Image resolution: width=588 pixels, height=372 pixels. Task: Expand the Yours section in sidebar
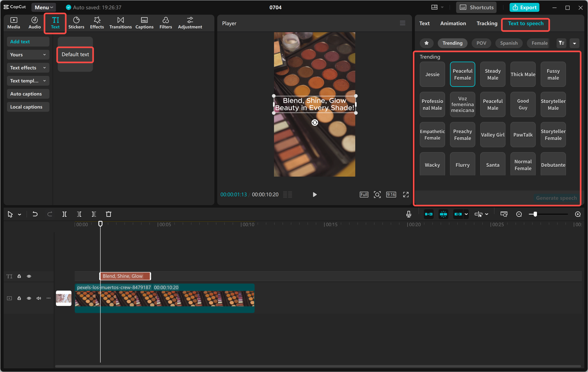[28, 55]
